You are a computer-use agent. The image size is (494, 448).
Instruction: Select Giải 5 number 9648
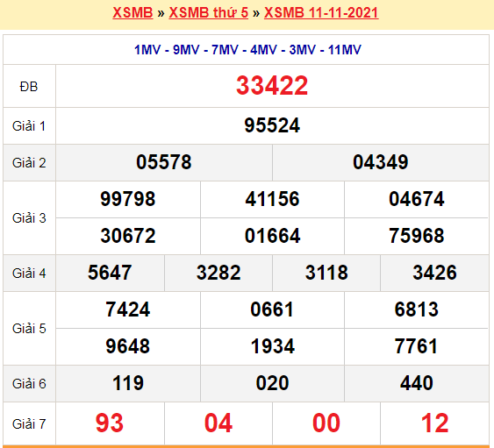coord(128,346)
